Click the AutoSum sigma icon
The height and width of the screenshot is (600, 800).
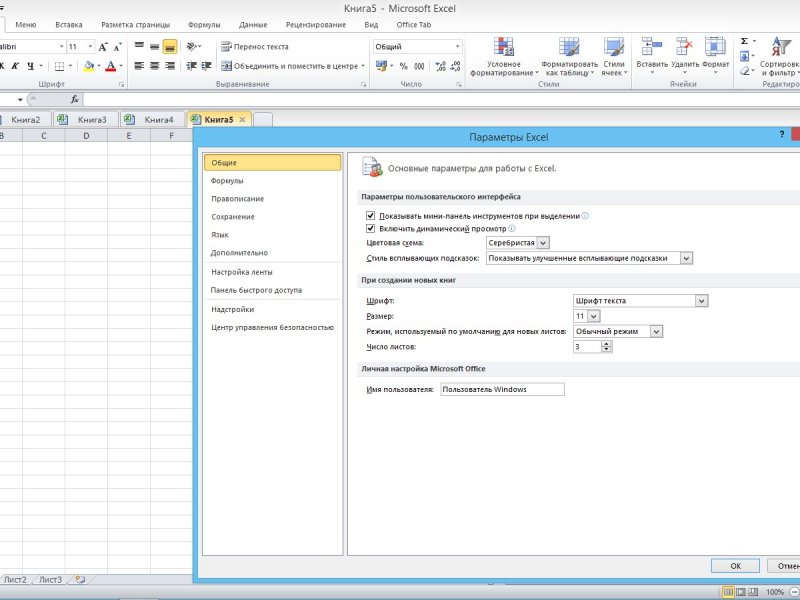(x=744, y=41)
